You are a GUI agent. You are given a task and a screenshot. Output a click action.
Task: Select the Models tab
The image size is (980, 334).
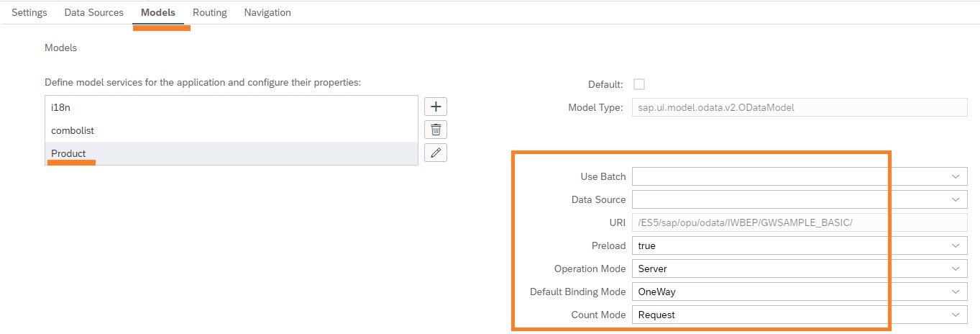tap(158, 12)
